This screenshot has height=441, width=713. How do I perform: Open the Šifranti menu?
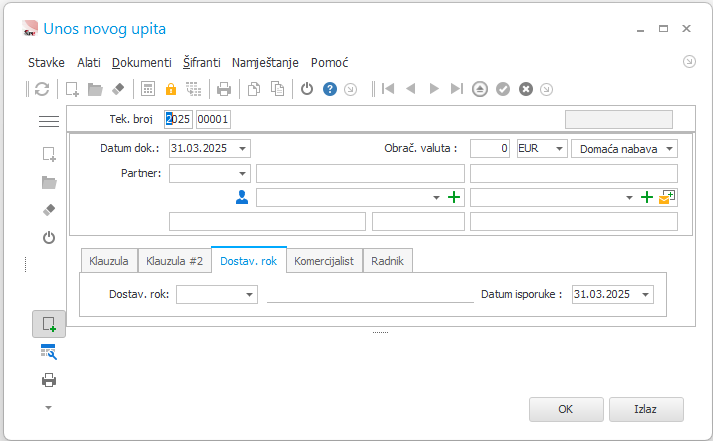pyautogui.click(x=202, y=63)
